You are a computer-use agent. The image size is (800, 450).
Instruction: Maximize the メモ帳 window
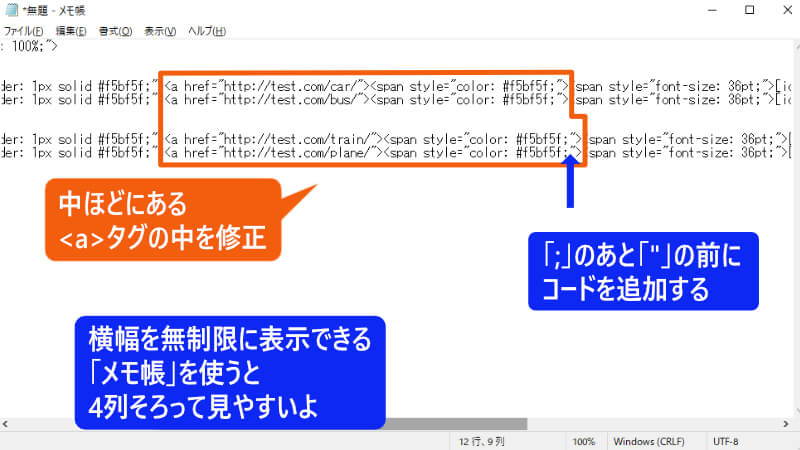point(749,10)
